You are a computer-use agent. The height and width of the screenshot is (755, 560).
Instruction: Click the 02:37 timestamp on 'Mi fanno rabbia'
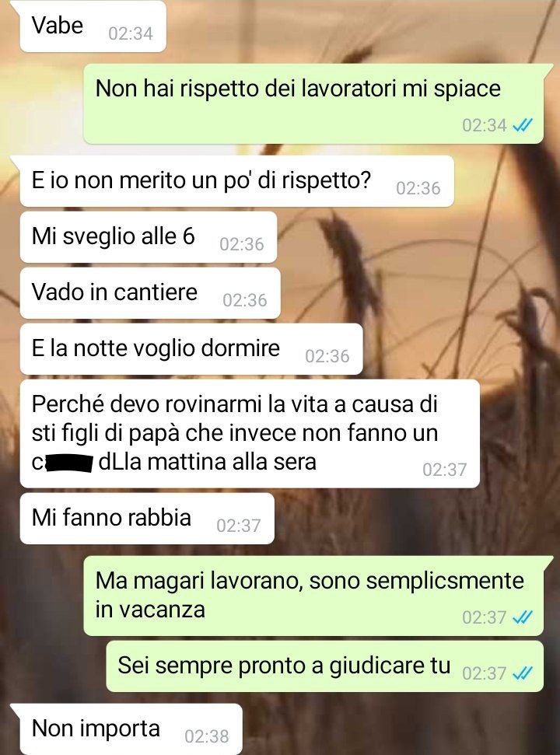point(238,526)
